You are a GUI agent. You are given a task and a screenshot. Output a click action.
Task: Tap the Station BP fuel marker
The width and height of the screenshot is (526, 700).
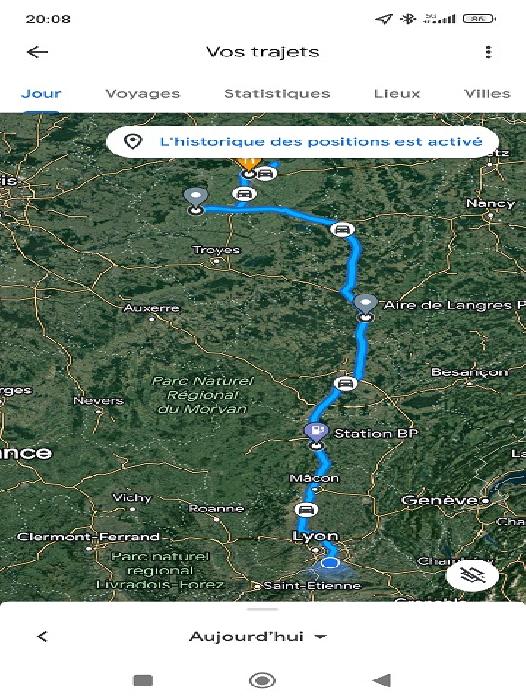click(x=316, y=433)
